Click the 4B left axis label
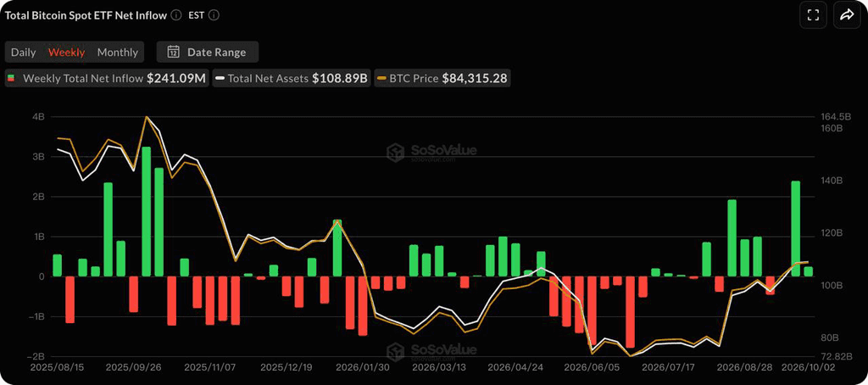 coord(39,117)
